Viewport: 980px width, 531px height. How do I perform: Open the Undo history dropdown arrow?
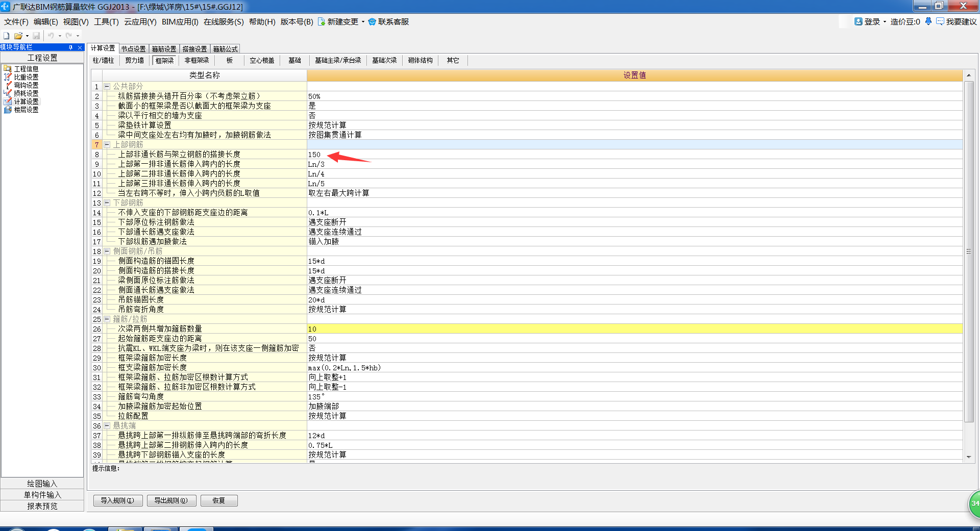[x=60, y=36]
